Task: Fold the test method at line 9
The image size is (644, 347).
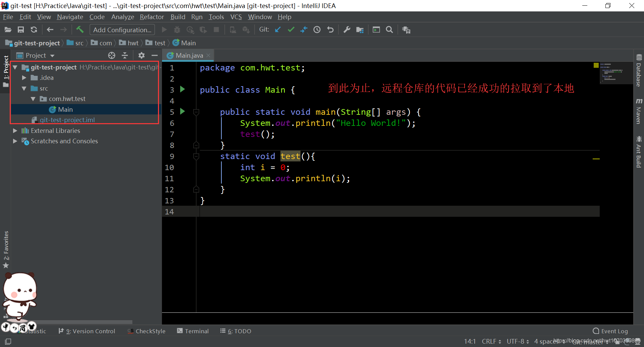Action: pos(196,156)
